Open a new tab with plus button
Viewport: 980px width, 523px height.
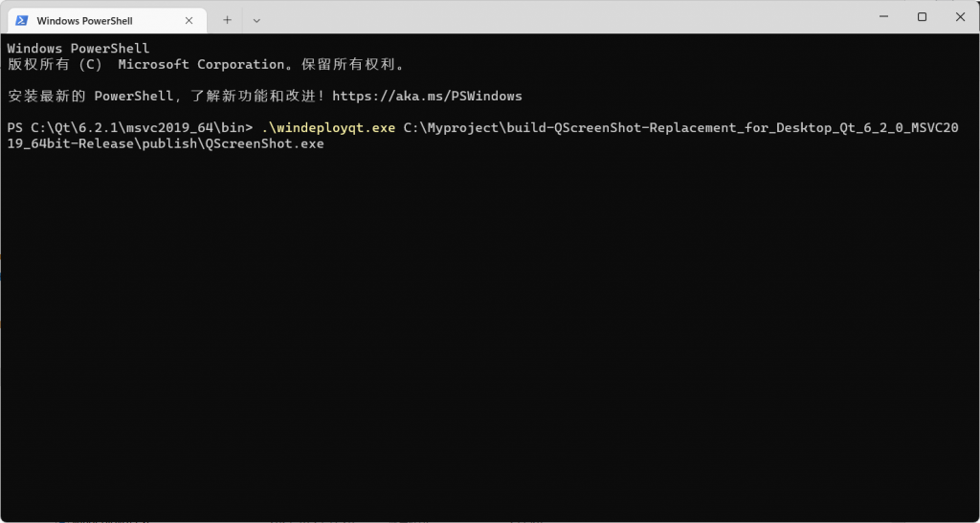pos(227,19)
